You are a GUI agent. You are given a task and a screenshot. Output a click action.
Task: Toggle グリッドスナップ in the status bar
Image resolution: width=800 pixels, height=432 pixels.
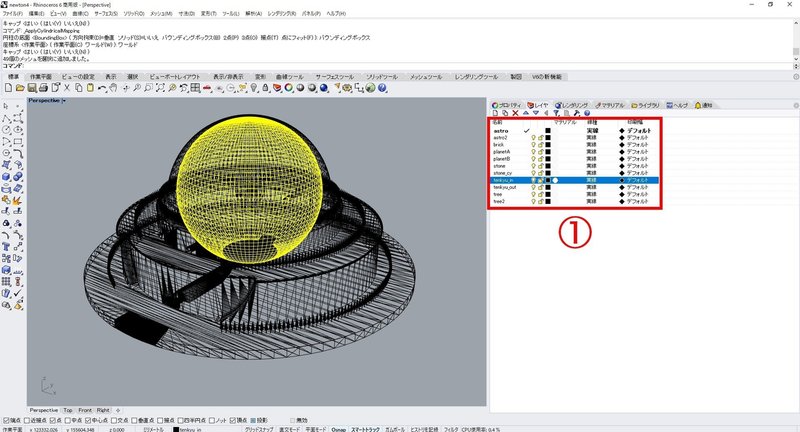pyautogui.click(x=259, y=429)
